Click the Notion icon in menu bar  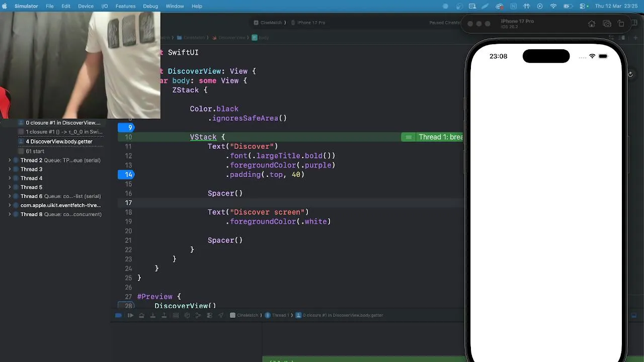513,6
